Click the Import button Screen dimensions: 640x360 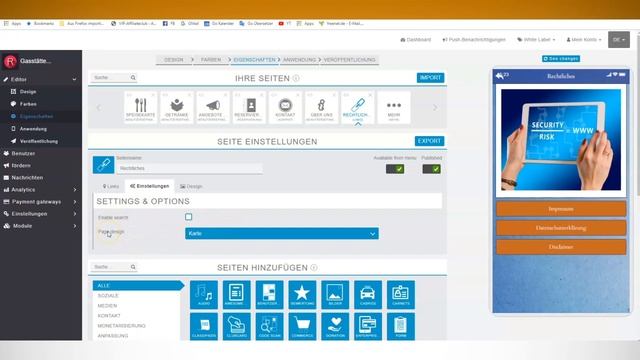point(431,78)
